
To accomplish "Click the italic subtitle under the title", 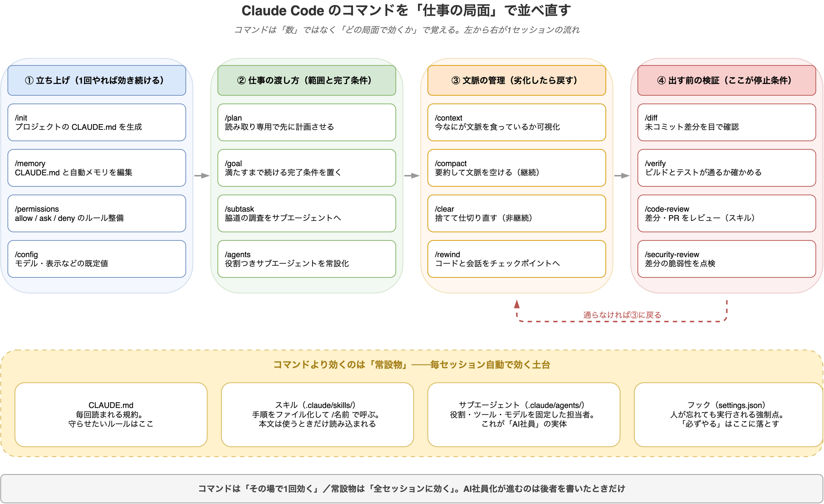I will pyautogui.click(x=407, y=30).
